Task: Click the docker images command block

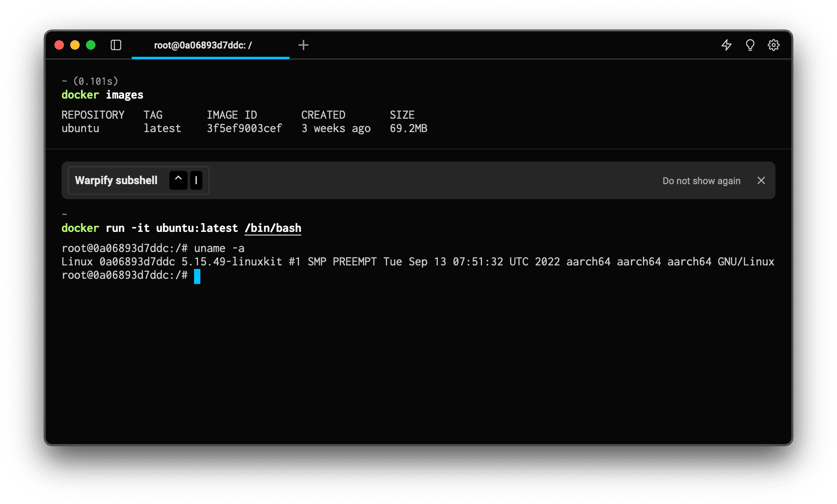Action: (103, 95)
